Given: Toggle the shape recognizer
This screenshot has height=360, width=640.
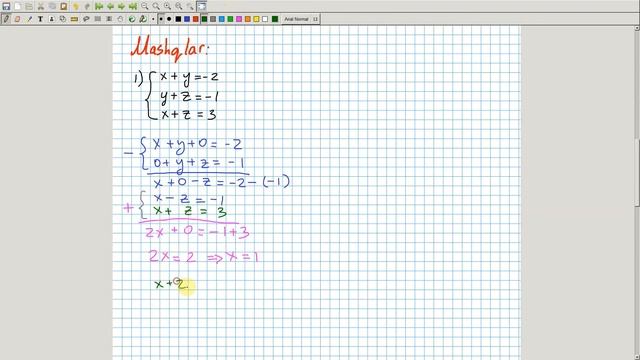Looking at the screenshot, I should [x=63, y=19].
